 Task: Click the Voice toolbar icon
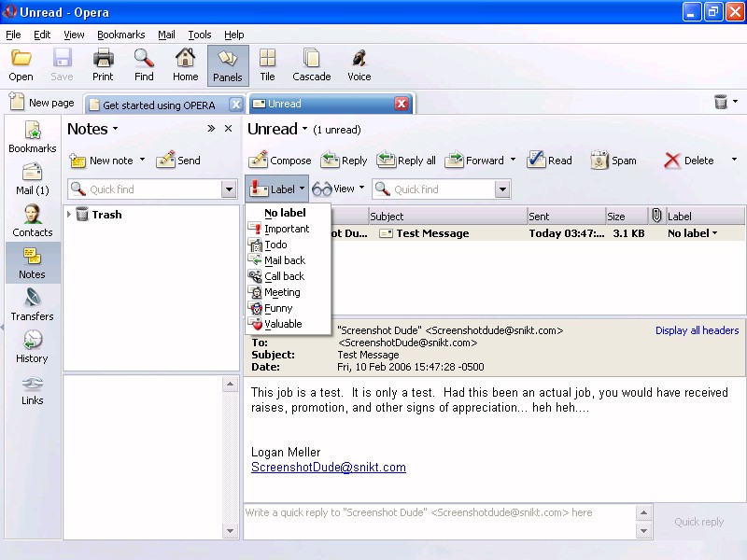click(359, 65)
